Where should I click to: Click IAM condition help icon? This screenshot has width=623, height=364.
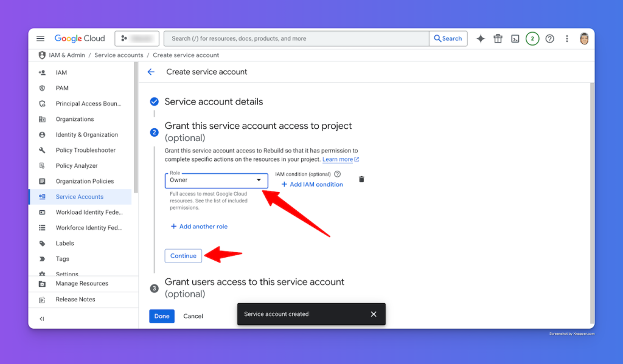[x=337, y=174]
